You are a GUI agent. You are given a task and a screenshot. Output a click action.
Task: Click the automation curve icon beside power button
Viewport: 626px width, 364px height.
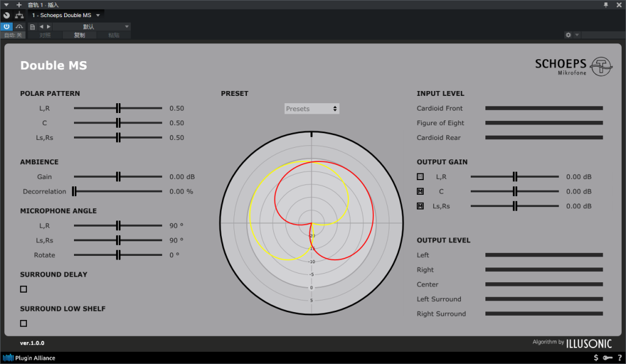tap(19, 27)
